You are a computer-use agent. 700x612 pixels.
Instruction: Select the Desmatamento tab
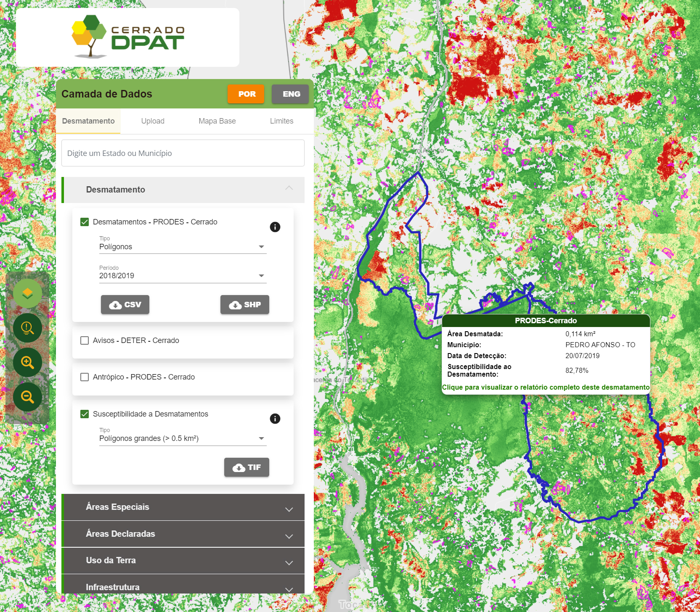[x=88, y=121]
